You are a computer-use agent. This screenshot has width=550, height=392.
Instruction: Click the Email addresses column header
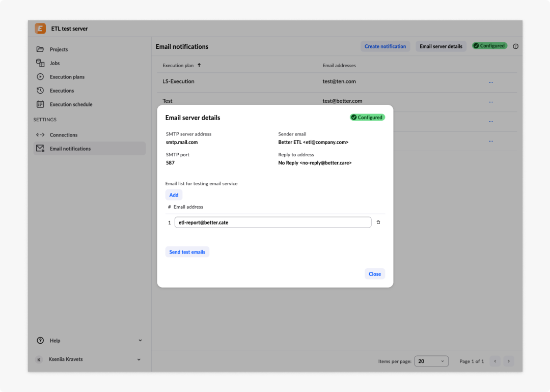(339, 65)
